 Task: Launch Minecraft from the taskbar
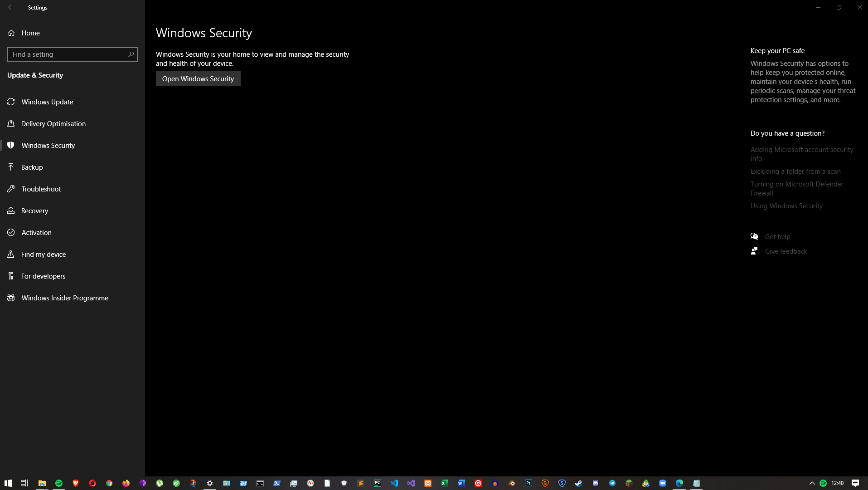[x=629, y=483]
